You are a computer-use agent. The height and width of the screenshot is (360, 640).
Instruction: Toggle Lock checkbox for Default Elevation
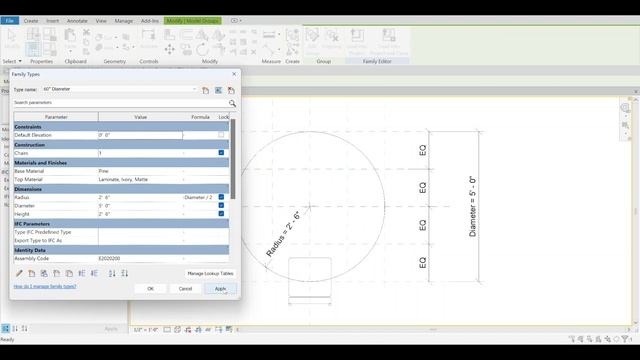221,135
